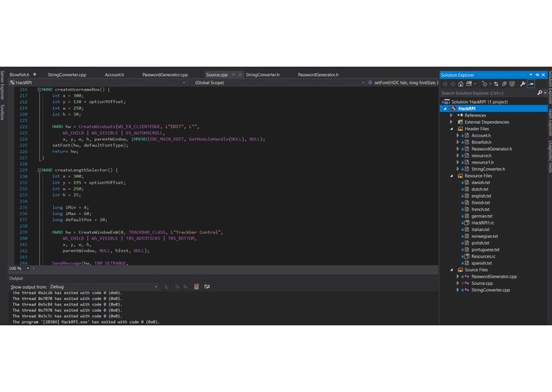Viewport: 552px width, 392px height.
Task: Click the Home icon in Solution Explorer
Action: tap(461, 84)
